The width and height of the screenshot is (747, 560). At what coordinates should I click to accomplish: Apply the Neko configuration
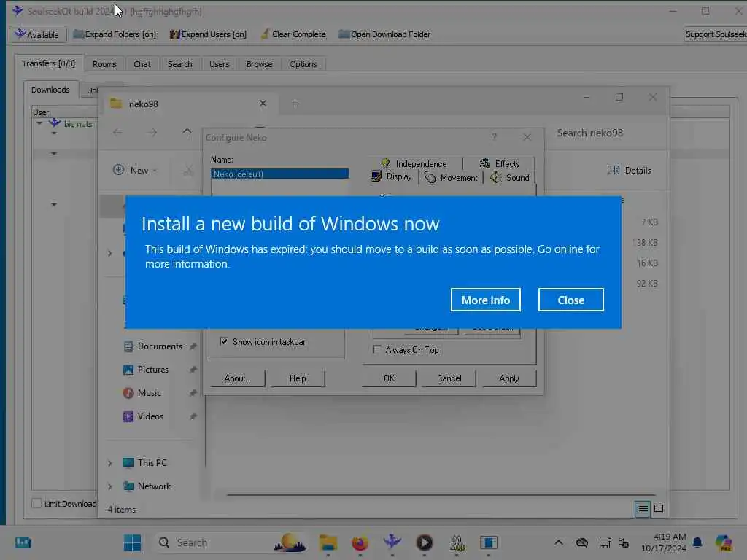pos(508,378)
